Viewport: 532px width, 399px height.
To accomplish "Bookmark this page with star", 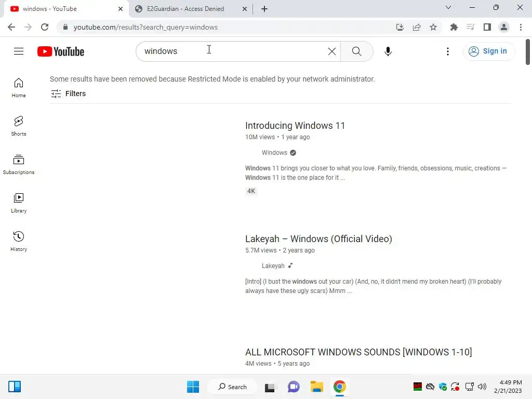I will pyautogui.click(x=433, y=27).
